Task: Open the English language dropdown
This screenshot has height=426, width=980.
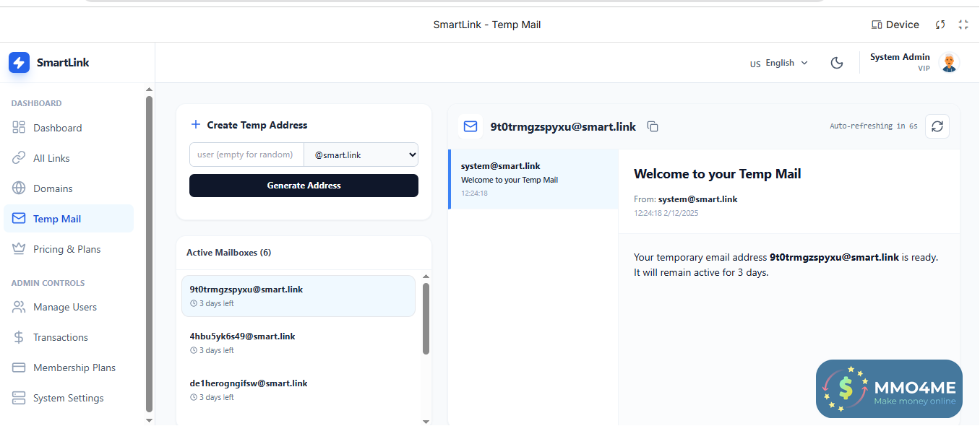Action: (x=779, y=63)
